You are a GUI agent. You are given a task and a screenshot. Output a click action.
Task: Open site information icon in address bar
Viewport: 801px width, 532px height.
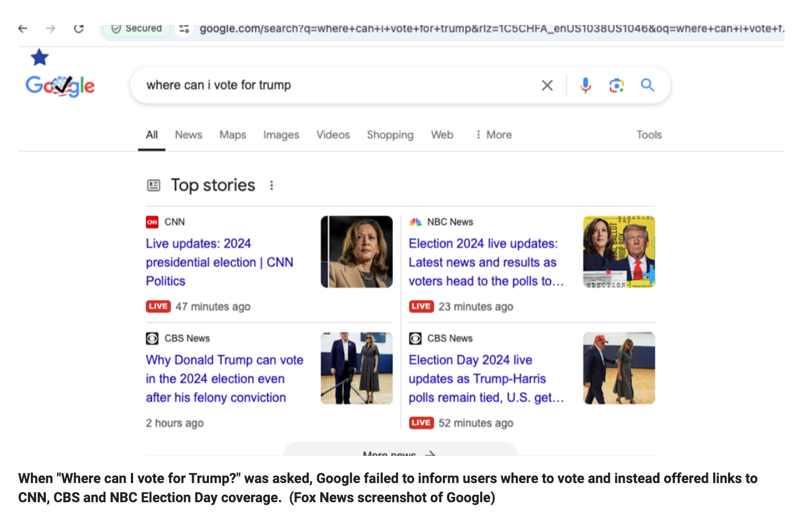coord(184,29)
